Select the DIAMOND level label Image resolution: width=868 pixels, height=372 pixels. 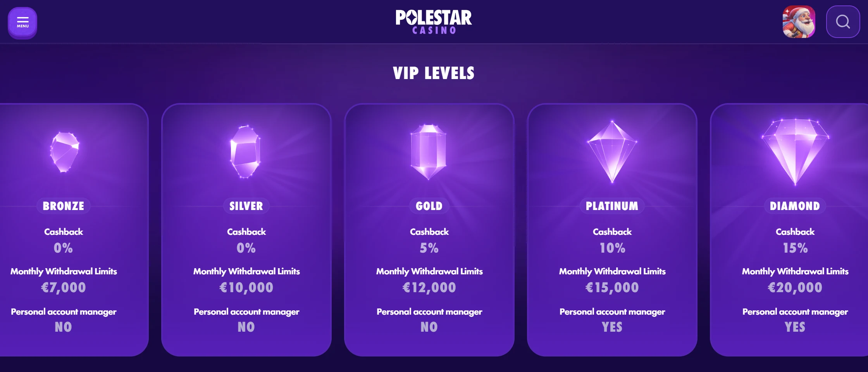pos(795,206)
